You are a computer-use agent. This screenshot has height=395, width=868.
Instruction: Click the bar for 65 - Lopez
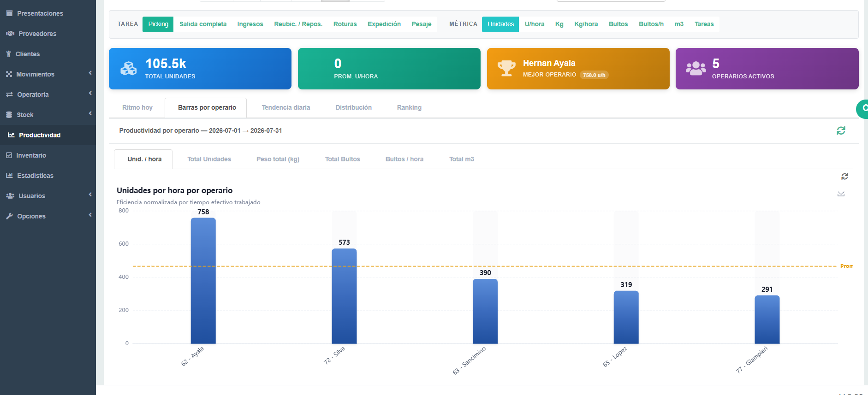coord(626,317)
